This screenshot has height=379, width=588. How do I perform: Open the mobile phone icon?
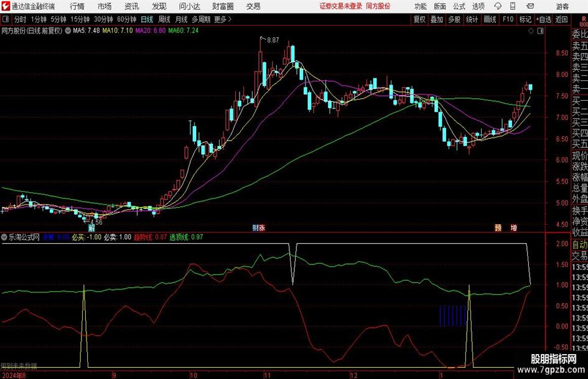(513, 6)
